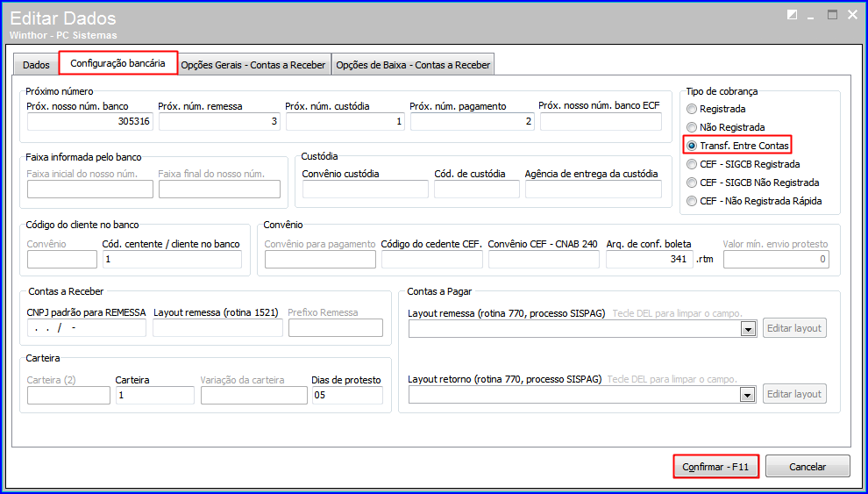
Task: Click Agência de entrega da custódia field
Action: pos(594,190)
